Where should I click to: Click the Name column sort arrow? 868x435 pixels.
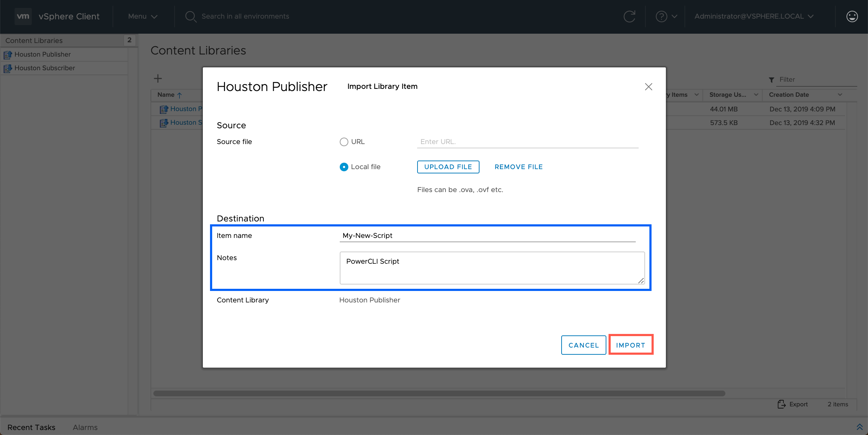coord(180,95)
